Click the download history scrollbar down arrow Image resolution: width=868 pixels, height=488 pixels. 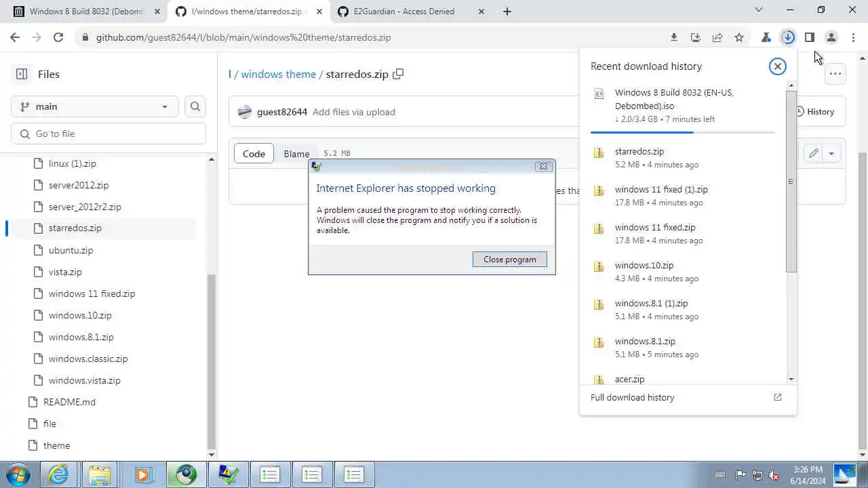(x=791, y=380)
